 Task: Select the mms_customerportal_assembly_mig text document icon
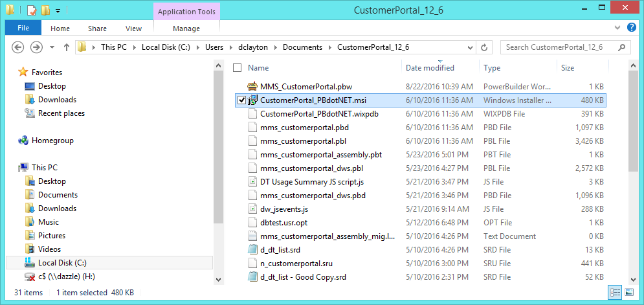(252, 236)
